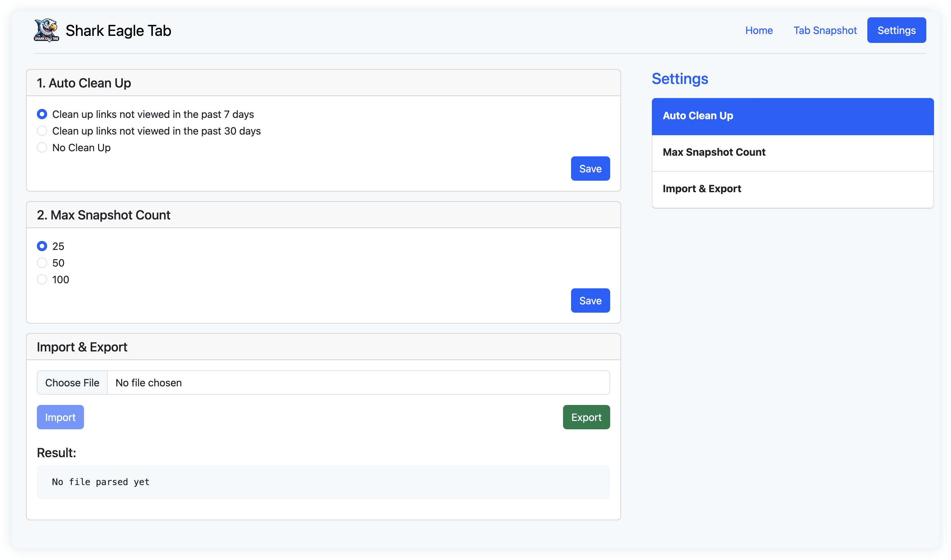
Task: Jump to Max Snapshot Count in sidebar
Action: pos(792,152)
